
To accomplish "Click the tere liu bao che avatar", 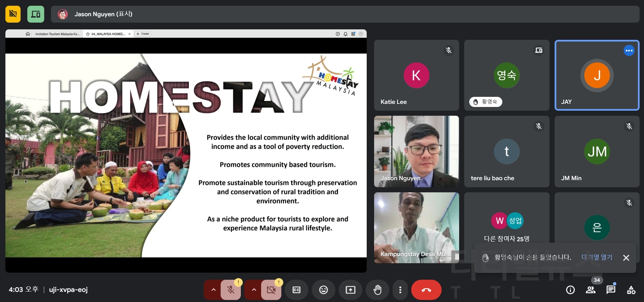I will tap(507, 152).
